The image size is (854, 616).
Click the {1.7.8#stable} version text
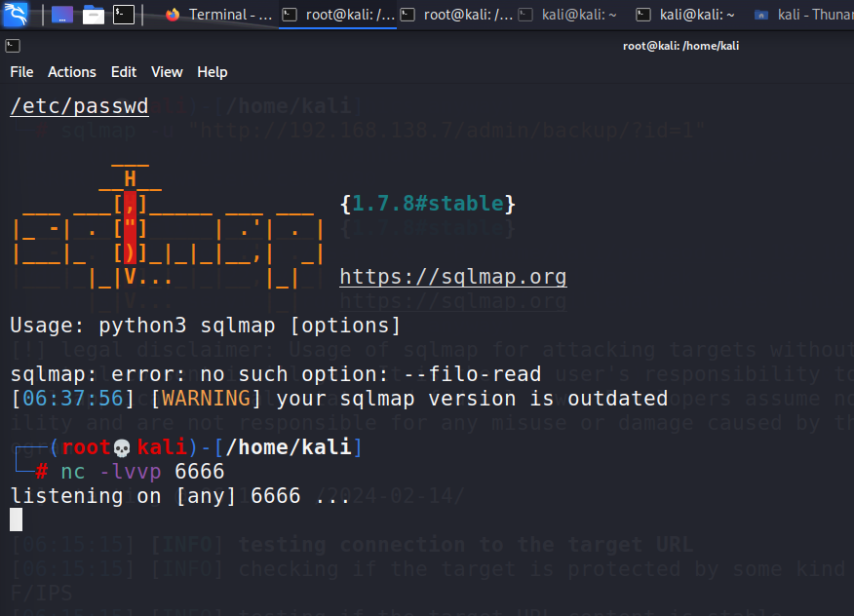(428, 203)
